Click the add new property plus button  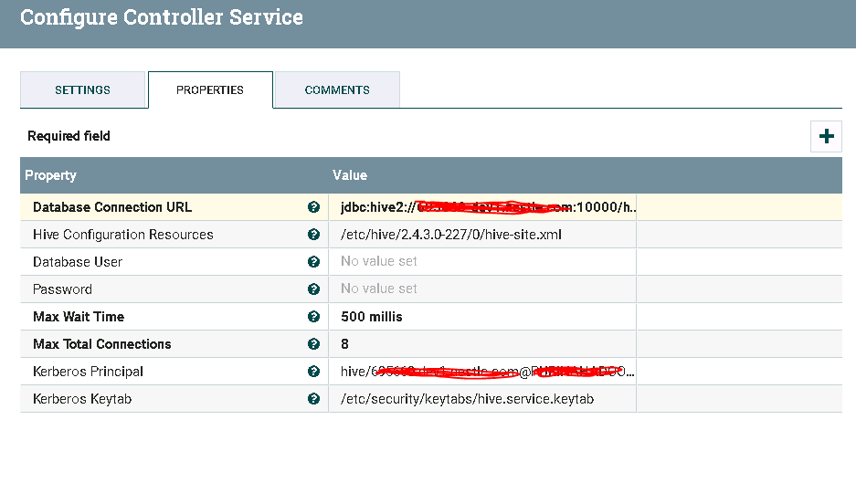tap(826, 136)
